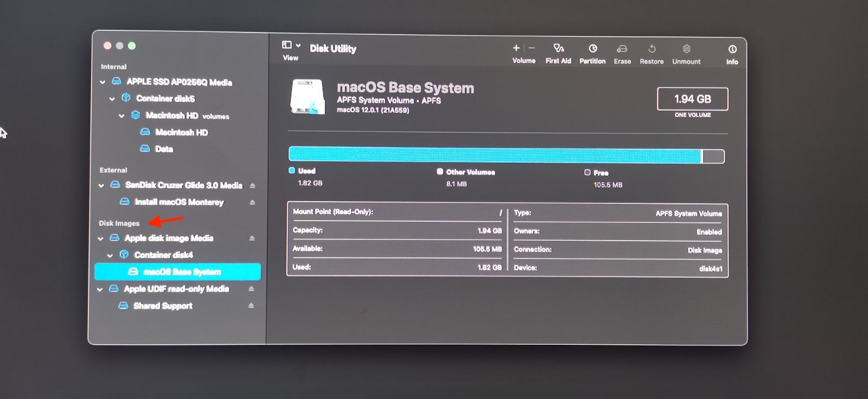
Task: Collapse the APPLE SSD AP0256Q Media tree
Action: 103,82
